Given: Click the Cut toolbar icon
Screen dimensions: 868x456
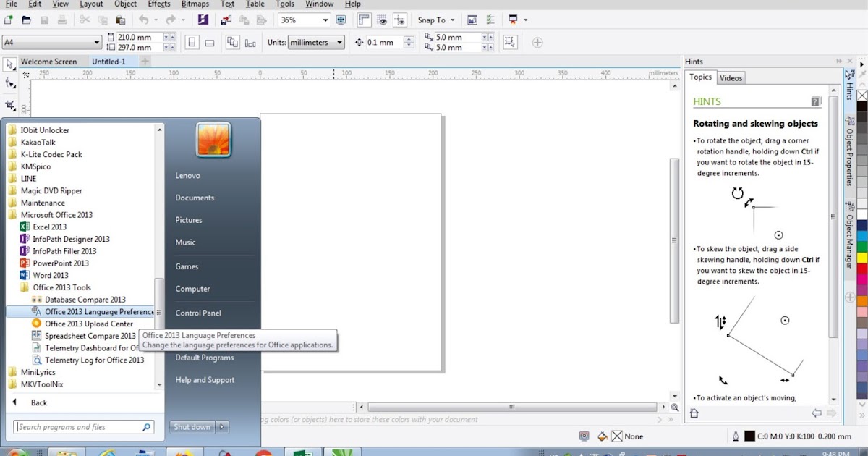Looking at the screenshot, I should click(x=85, y=20).
